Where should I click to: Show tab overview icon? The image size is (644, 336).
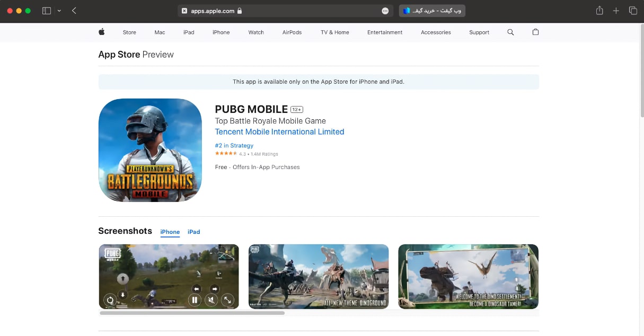pos(633,11)
